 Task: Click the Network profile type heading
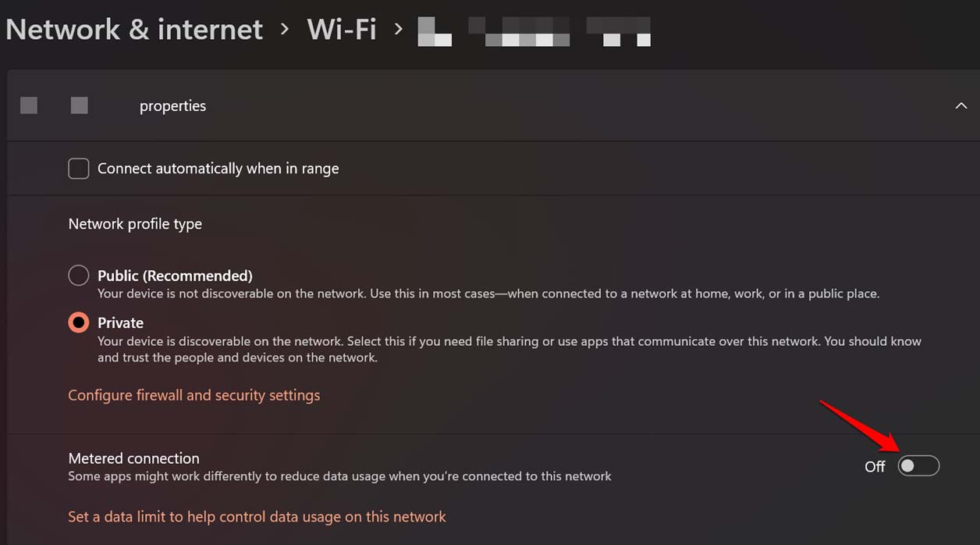[x=135, y=224]
